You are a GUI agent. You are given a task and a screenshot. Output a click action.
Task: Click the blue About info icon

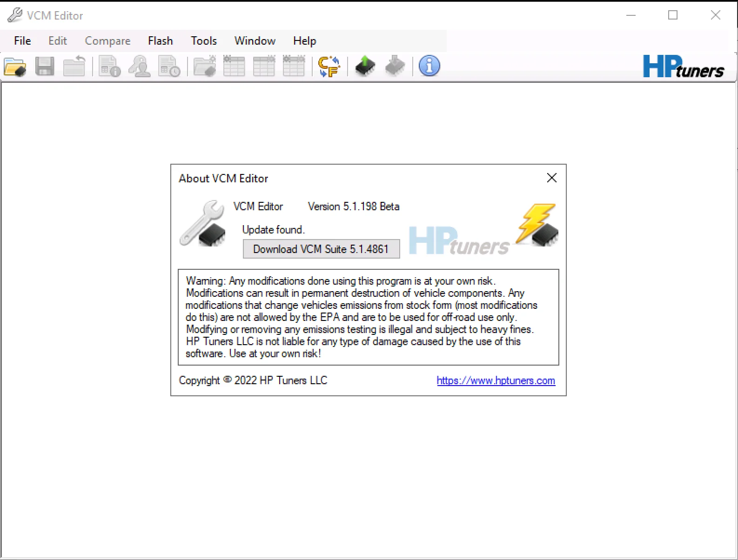429,66
